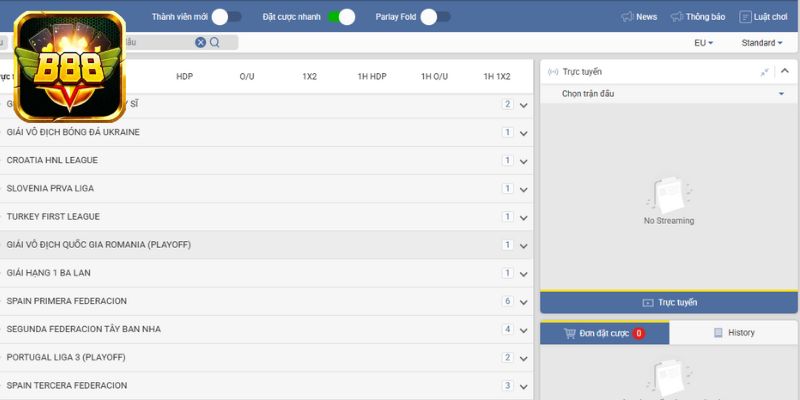Clear search with the X icon
The width and height of the screenshot is (800, 400).
click(x=200, y=43)
